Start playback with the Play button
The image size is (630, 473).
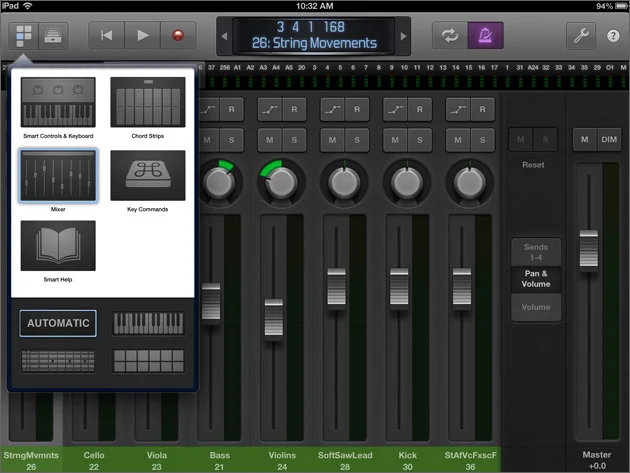tap(143, 36)
